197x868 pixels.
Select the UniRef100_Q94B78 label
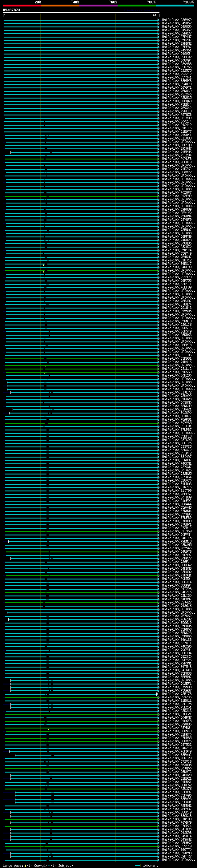coord(176,84)
